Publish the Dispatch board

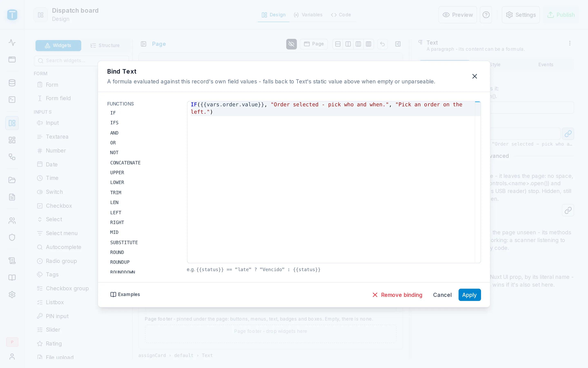[561, 15]
